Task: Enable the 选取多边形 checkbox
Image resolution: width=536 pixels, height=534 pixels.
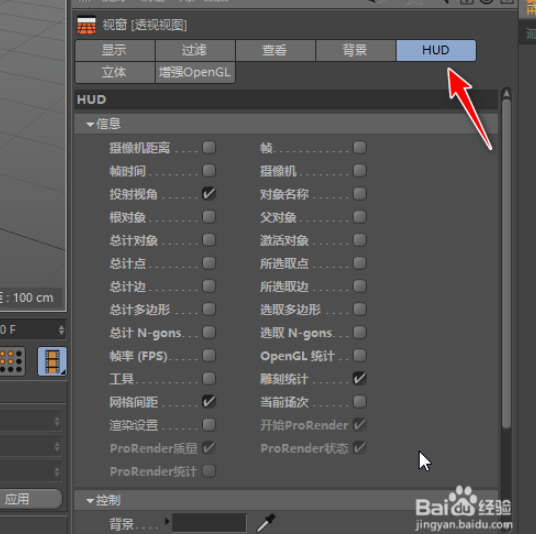Action: coord(360,309)
